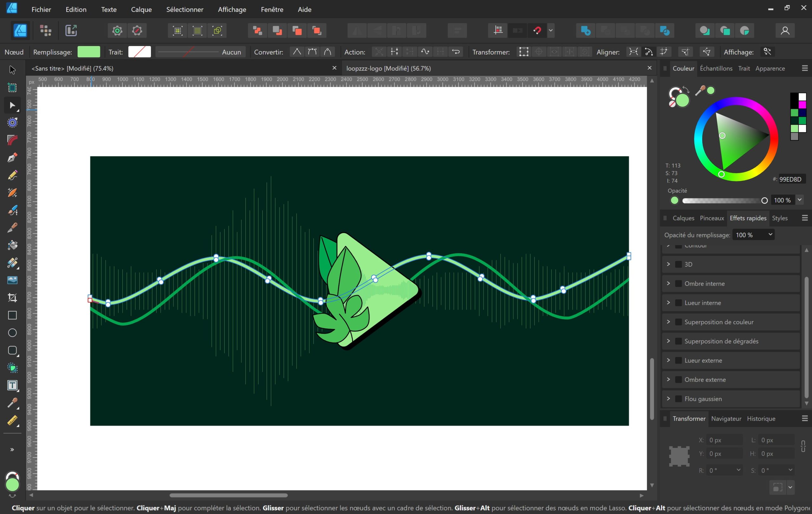
Task: Enable the Lueur interne checkbox
Action: [x=678, y=303]
